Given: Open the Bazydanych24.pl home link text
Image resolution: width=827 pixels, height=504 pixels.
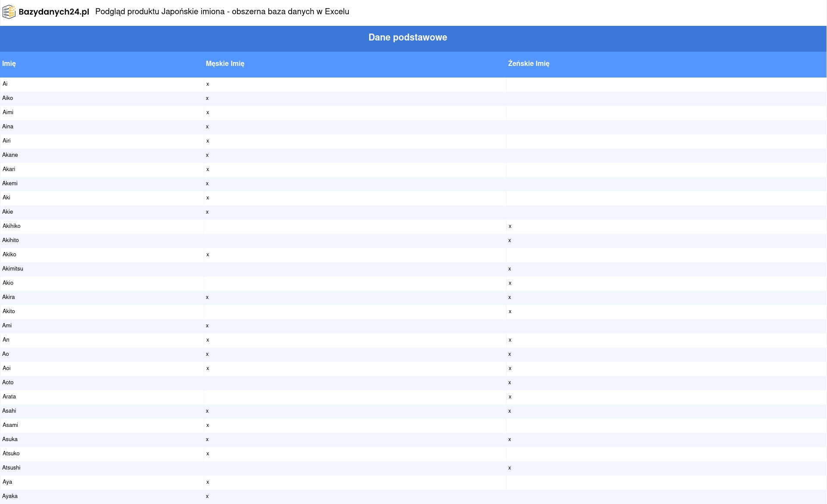Looking at the screenshot, I should click(x=54, y=12).
